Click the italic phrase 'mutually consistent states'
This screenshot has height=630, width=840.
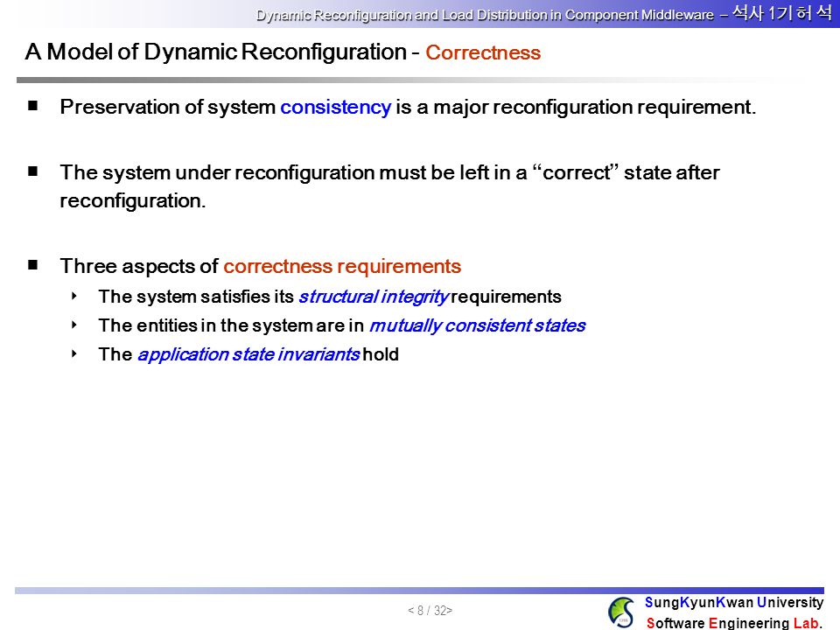click(478, 325)
